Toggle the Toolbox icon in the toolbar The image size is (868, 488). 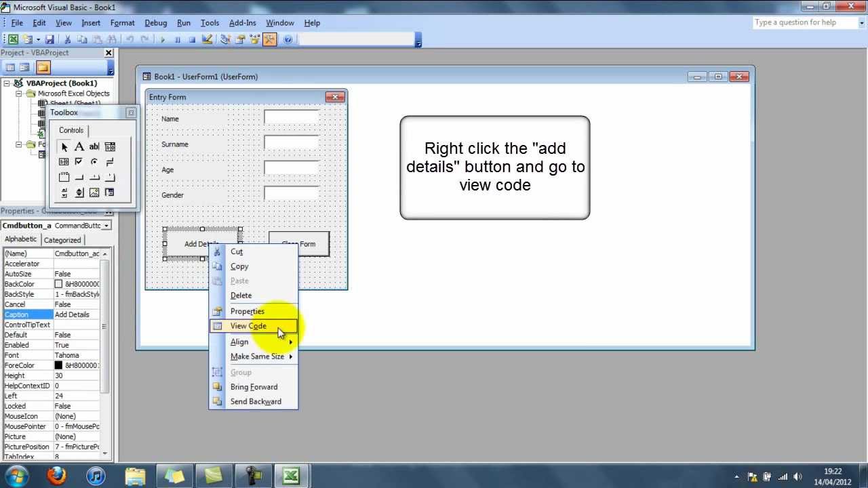pos(270,40)
